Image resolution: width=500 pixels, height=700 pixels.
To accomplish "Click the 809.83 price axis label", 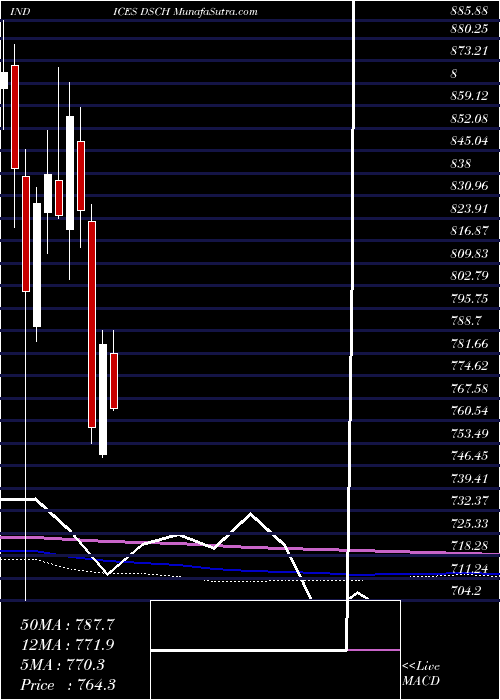I will [x=468, y=254].
